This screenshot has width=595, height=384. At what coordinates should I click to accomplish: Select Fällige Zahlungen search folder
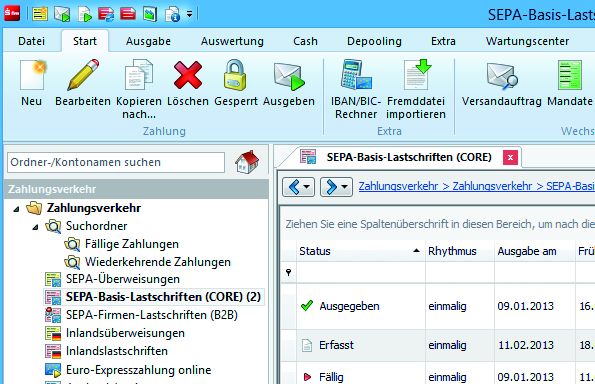tap(132, 244)
